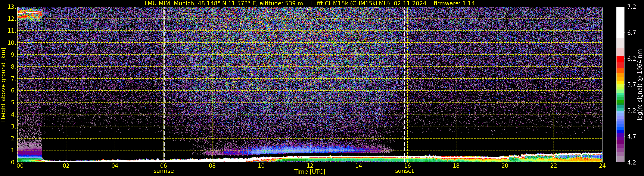
Task: Click the sunset label below the time axis
Action: click(404, 171)
